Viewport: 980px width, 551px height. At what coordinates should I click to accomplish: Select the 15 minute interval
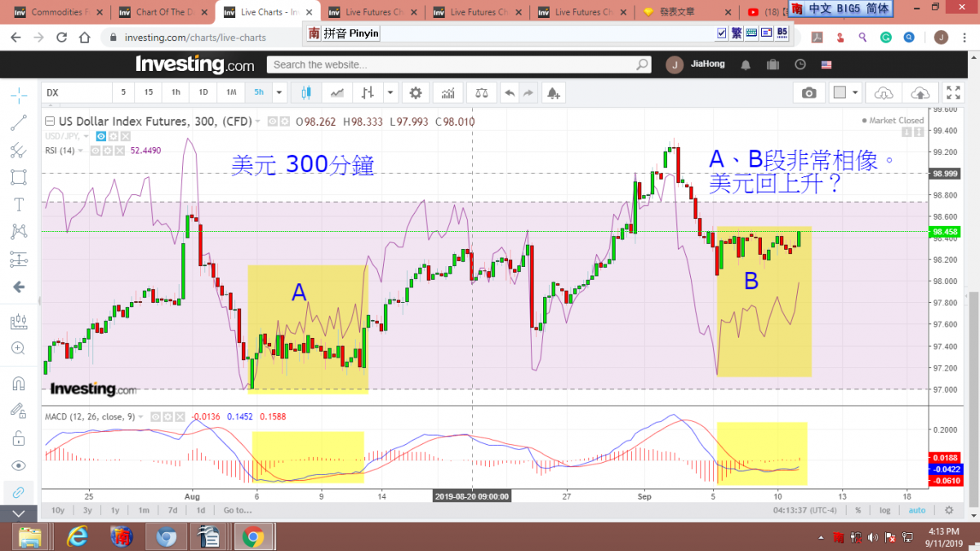pyautogui.click(x=148, y=93)
